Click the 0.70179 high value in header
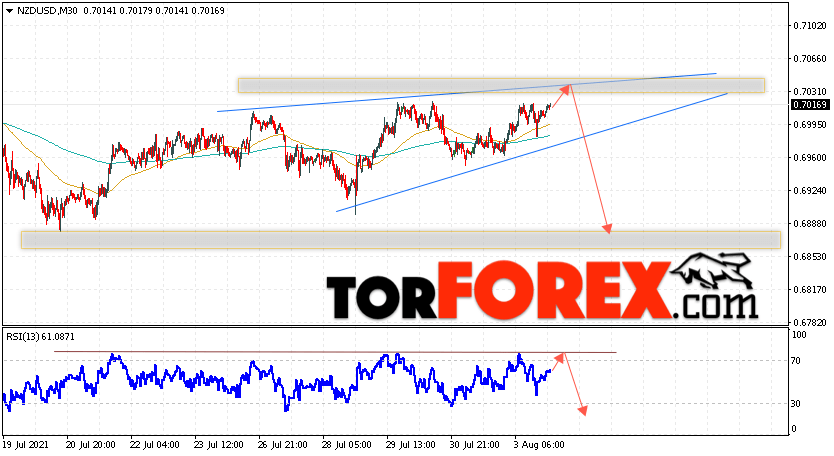Screen dimensions: 834x456 (x=136, y=11)
